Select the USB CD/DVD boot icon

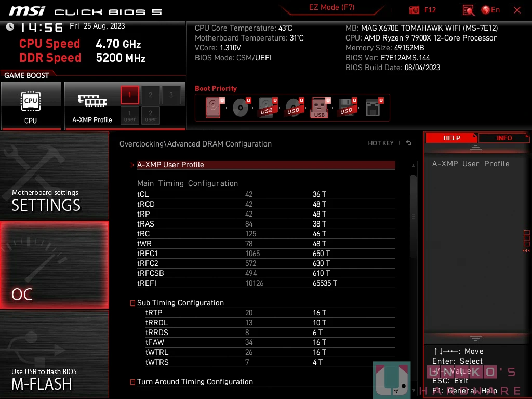(x=294, y=108)
